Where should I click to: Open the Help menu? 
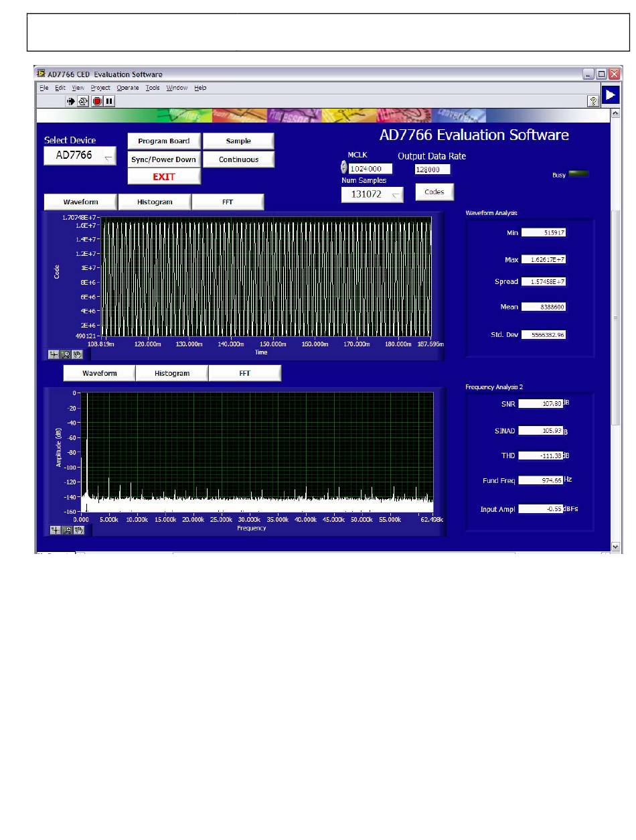tap(200, 88)
